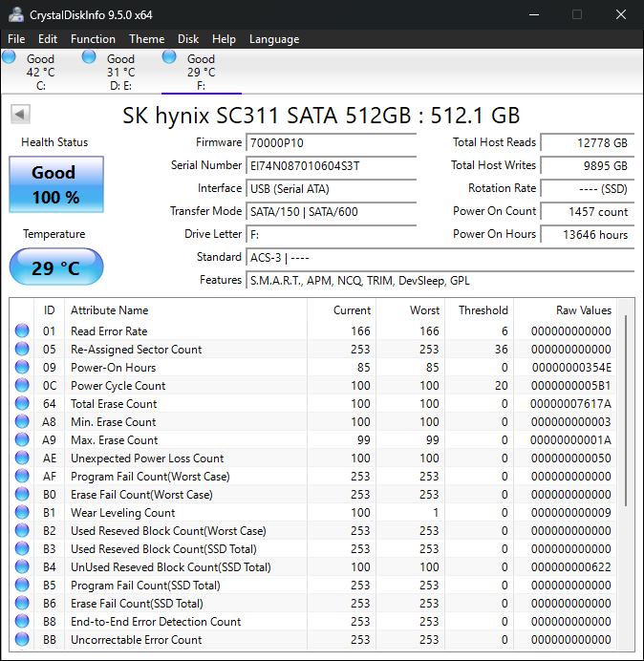
Task: Click the status icon for Min. Erase Count
Action: [x=22, y=421]
